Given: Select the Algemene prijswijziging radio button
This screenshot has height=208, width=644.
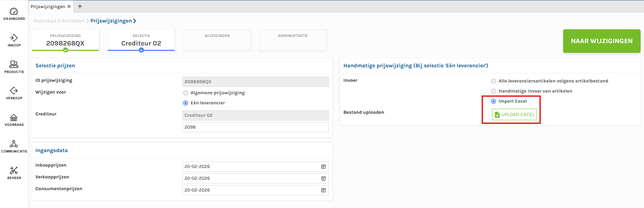Looking at the screenshot, I should pyautogui.click(x=185, y=93).
